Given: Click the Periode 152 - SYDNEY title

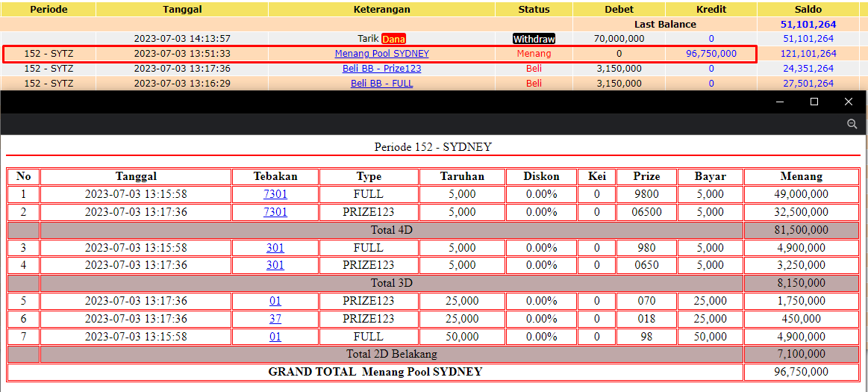Looking at the screenshot, I should point(433,147).
